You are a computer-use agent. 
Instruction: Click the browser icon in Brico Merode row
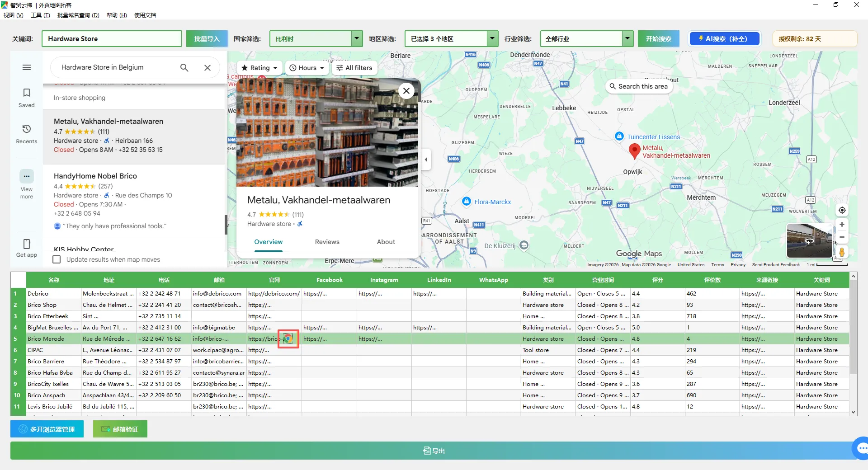click(x=288, y=338)
